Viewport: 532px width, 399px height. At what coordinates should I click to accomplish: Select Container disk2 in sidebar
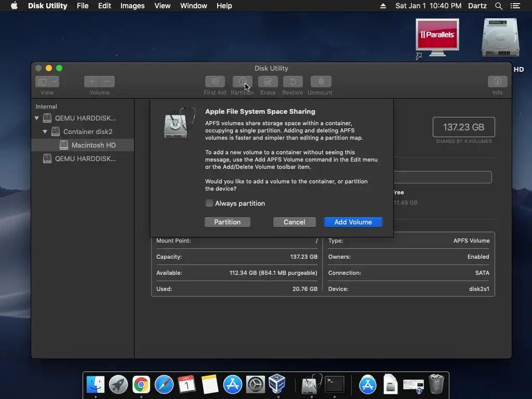point(83,131)
